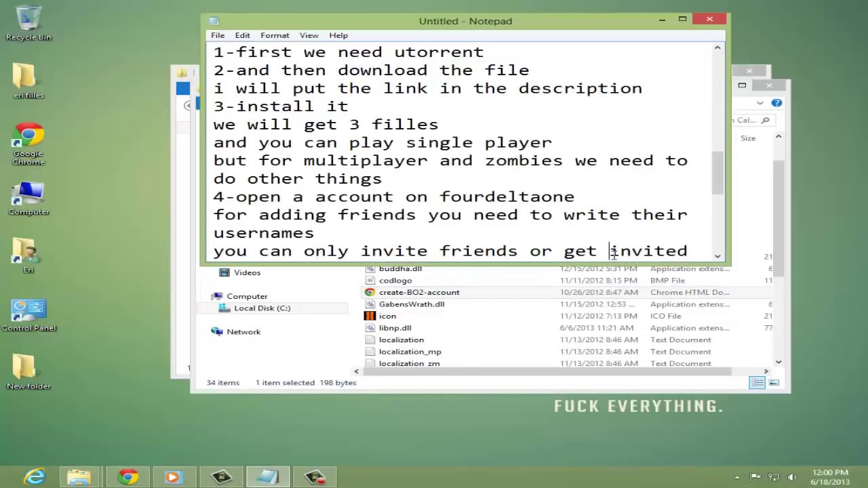This screenshot has width=868, height=488.
Task: Click Explorer horizontal scroll left arrow
Action: [357, 371]
